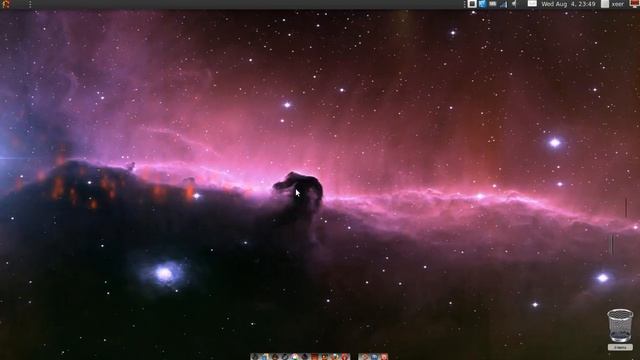The height and width of the screenshot is (360, 640).
Task: Click the mail envelope indicator
Action: pyautogui.click(x=532, y=4)
